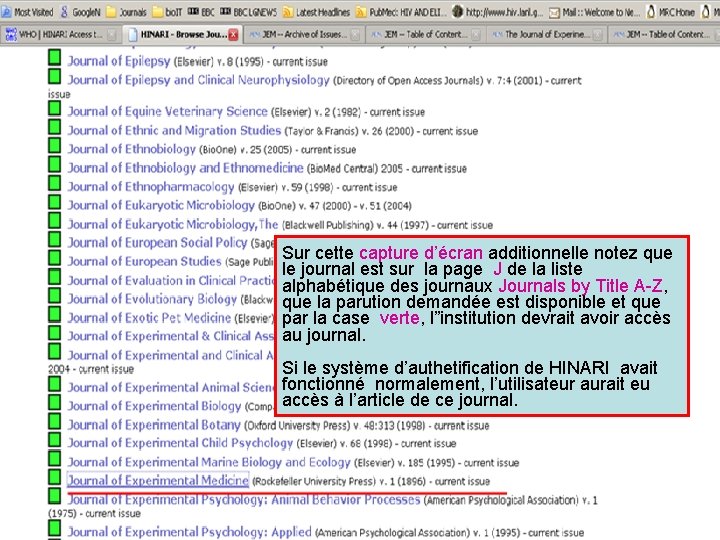Screen dimensions: 720x540
Task: Open the Journals bookmark folder
Action: 126,12
